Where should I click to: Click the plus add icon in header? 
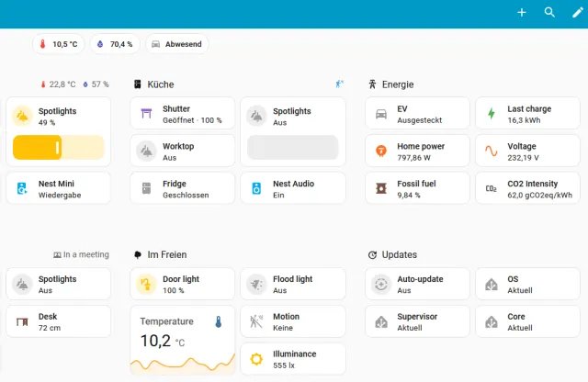click(522, 13)
